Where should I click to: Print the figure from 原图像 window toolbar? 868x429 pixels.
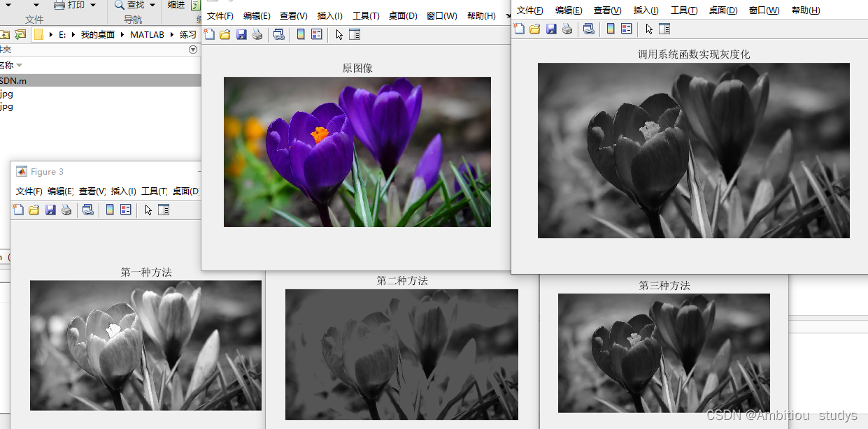[x=257, y=34]
